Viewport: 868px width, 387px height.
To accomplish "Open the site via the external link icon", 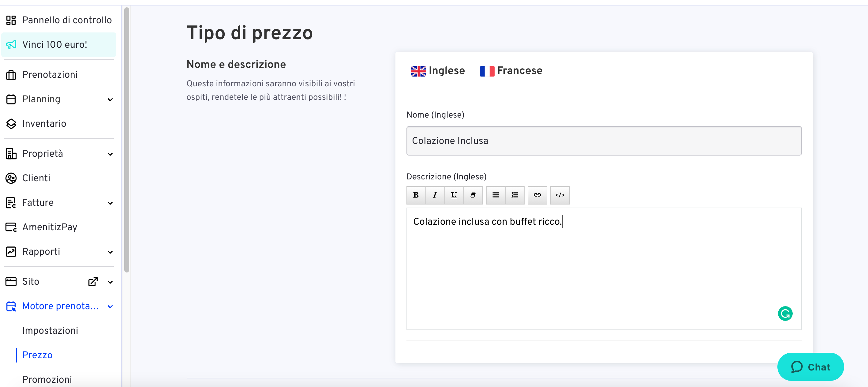I will point(93,281).
